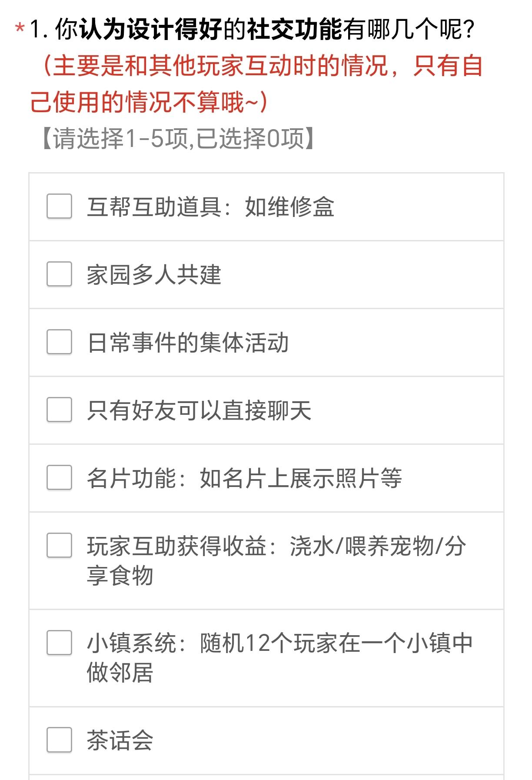The image size is (532, 780).
Task: Click the 只有好友可以直接聊天 option text
Action: click(x=199, y=410)
